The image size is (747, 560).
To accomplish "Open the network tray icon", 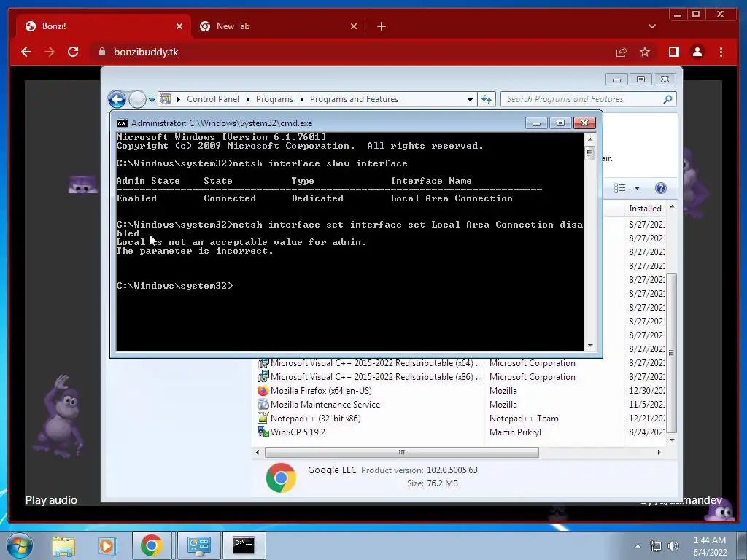I will (656, 546).
